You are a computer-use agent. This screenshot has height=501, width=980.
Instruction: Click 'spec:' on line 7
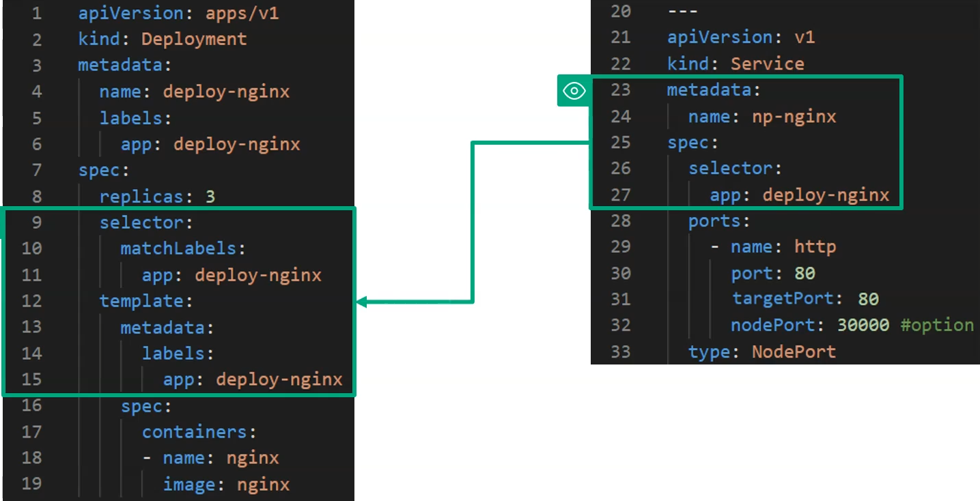(x=104, y=170)
